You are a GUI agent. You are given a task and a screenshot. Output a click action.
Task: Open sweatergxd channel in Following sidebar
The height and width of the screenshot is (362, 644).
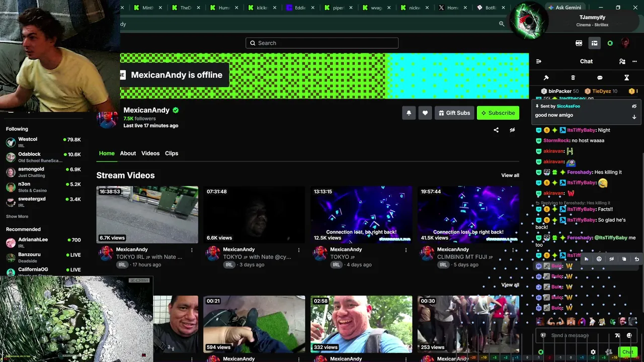pos(43,202)
